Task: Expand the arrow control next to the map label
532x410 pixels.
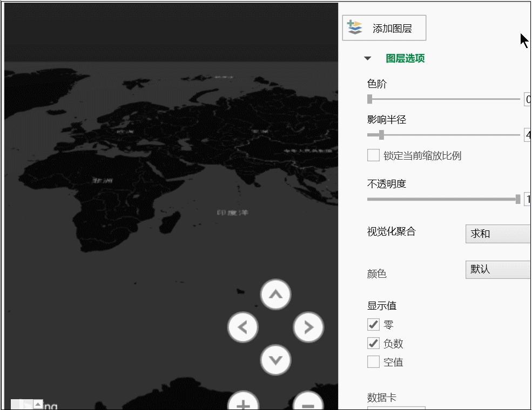Action: point(37,403)
